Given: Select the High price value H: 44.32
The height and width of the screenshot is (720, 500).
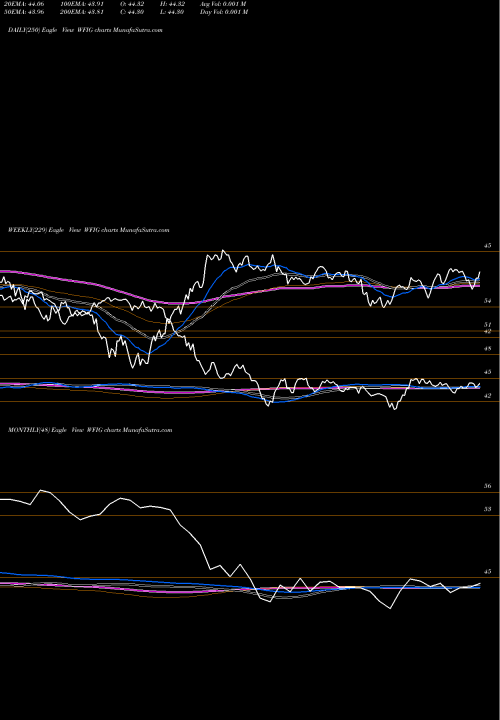Looking at the screenshot, I should (172, 4).
